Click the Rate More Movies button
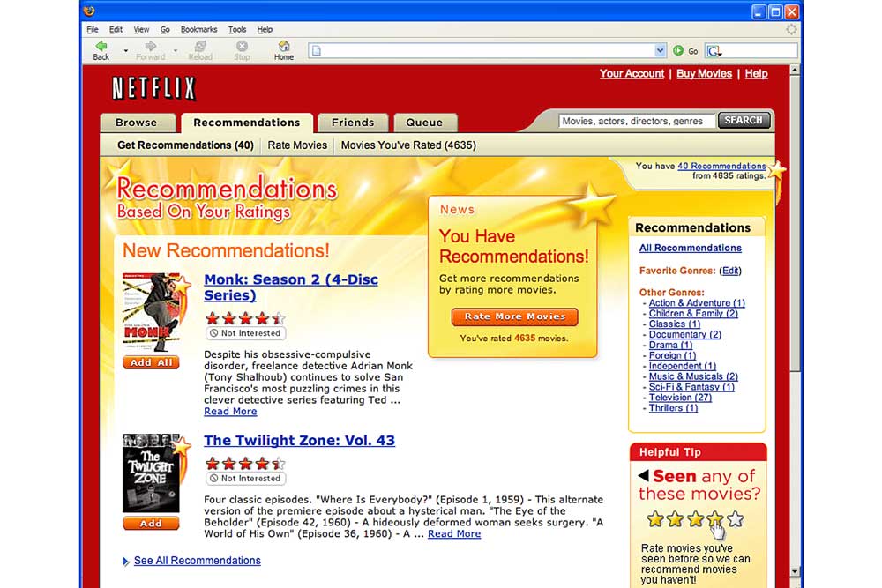The height and width of the screenshot is (588, 882). [x=515, y=316]
